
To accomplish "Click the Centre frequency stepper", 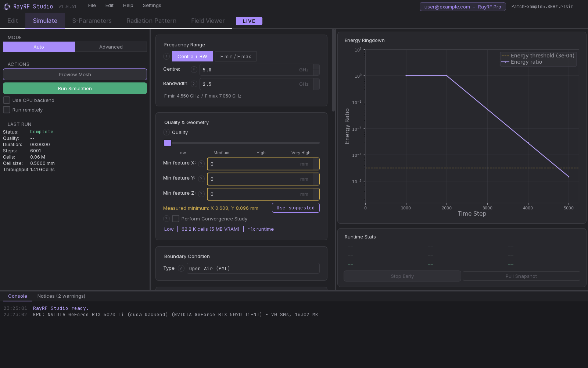I will pyautogui.click(x=316, y=70).
